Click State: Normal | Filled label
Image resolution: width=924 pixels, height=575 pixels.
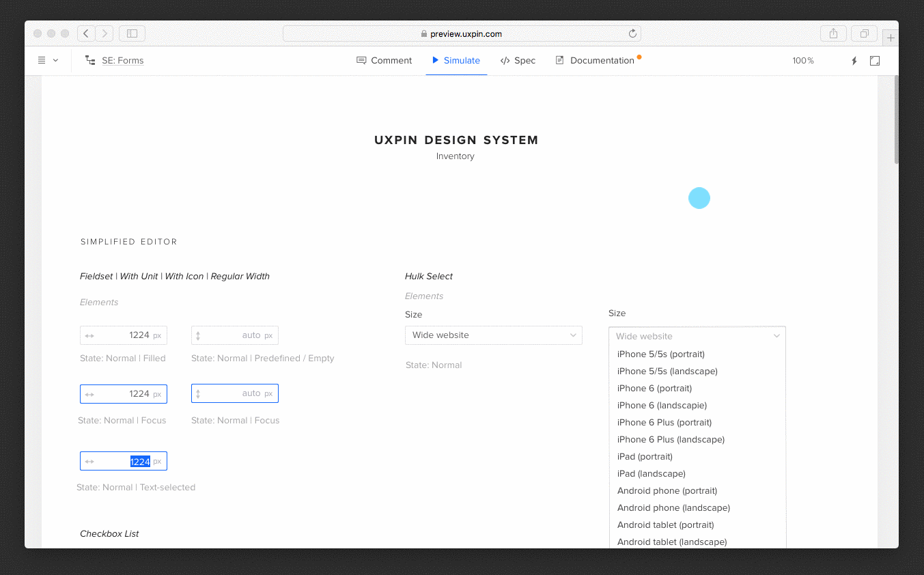(x=122, y=359)
